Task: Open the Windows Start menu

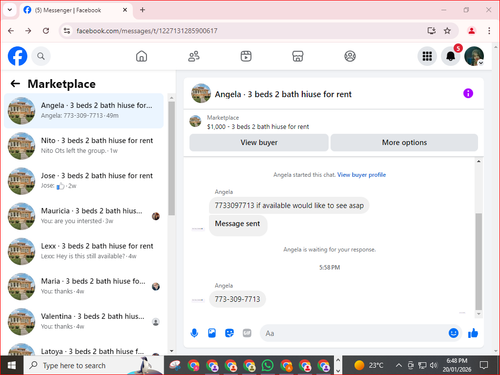Action: (12, 365)
